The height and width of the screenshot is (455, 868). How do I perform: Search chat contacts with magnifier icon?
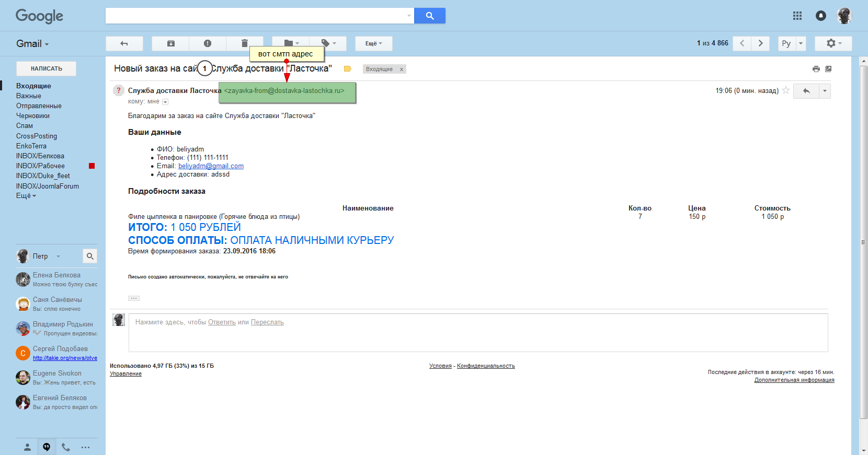tap(90, 256)
